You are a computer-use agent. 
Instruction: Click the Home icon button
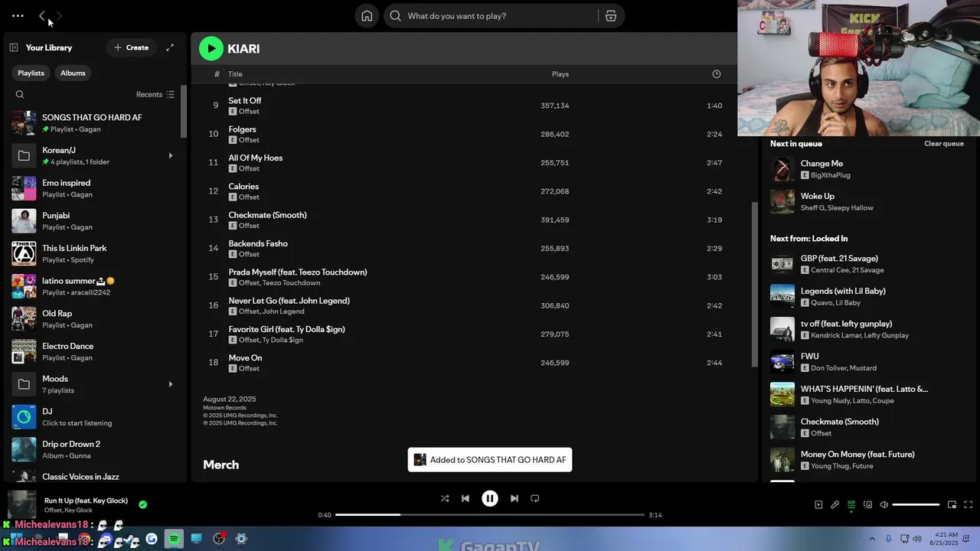(x=367, y=16)
